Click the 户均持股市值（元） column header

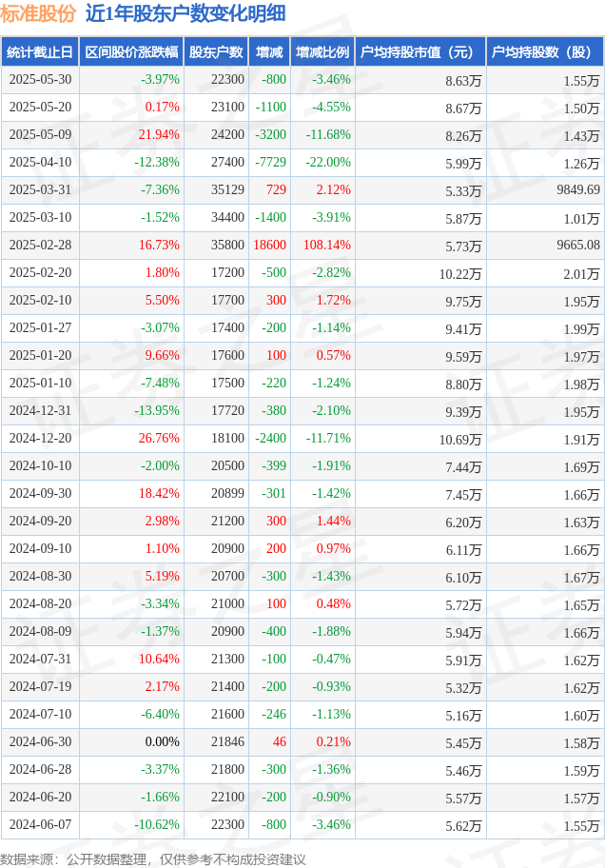click(x=419, y=52)
